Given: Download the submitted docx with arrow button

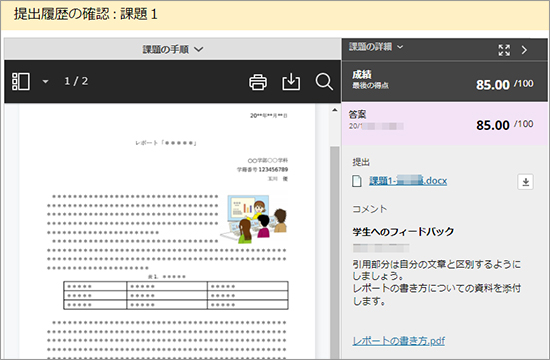Looking at the screenshot, I should click(x=525, y=182).
